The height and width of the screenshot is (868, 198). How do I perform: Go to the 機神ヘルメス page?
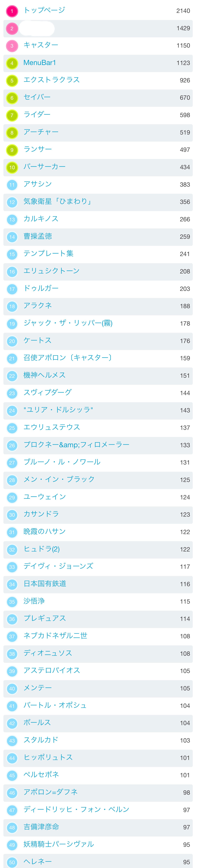pyautogui.click(x=44, y=375)
